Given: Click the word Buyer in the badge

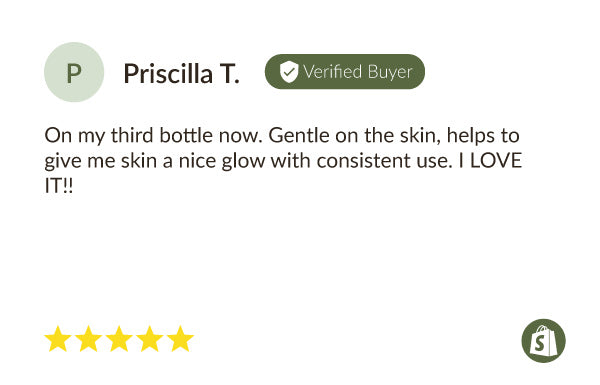Looking at the screenshot, I should [390, 73].
